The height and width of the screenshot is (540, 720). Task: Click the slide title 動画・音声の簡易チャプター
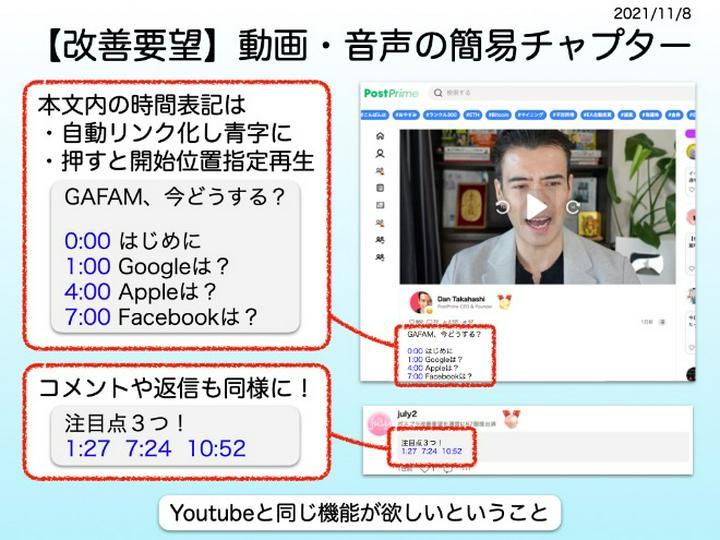pyautogui.click(x=464, y=46)
